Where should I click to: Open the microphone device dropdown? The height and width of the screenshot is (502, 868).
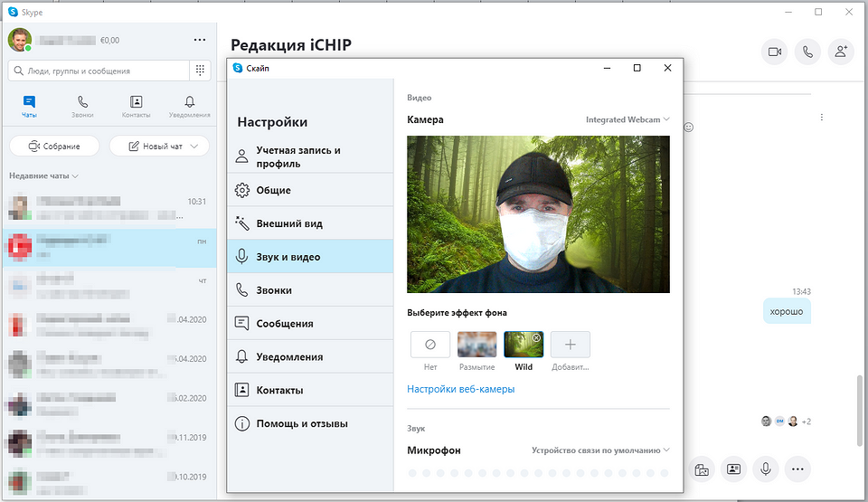tap(600, 450)
